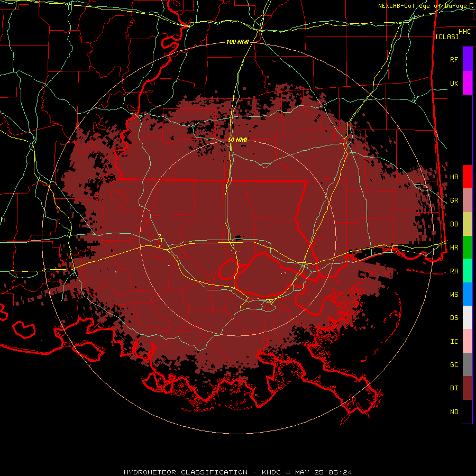Click the RF purple legend swatch
The height and width of the screenshot is (476, 476).
(467, 59)
